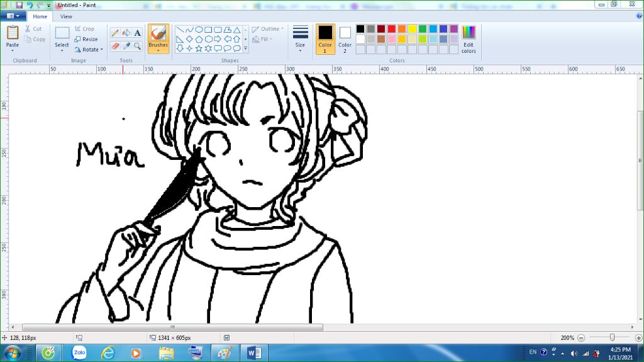Screen dimensions: 644x362
Task: Select the Color picker eyedropper tool
Action: 126,46
